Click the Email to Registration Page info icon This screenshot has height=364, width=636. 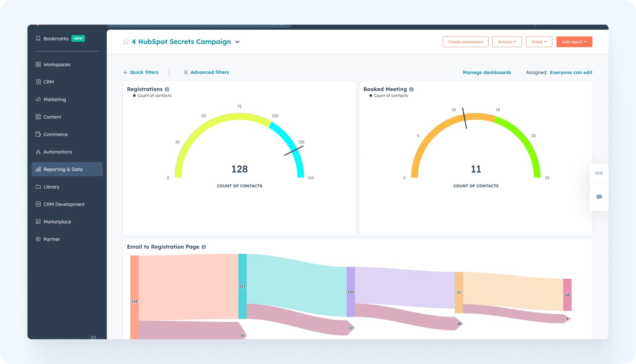point(204,247)
